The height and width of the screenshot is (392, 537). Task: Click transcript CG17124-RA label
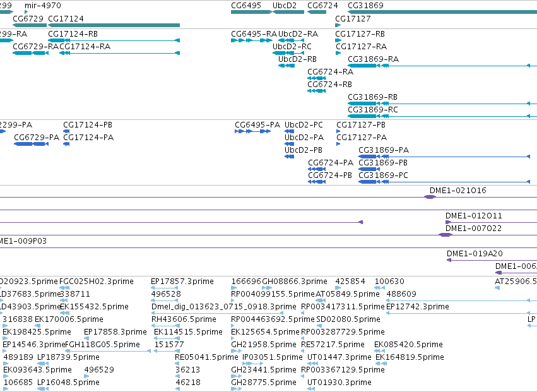coord(85,47)
